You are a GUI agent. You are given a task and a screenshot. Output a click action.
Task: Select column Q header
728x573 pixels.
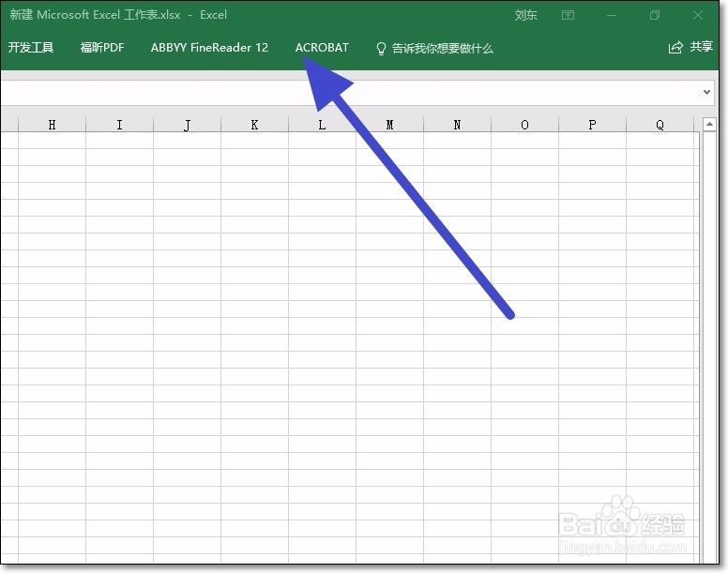(660, 125)
